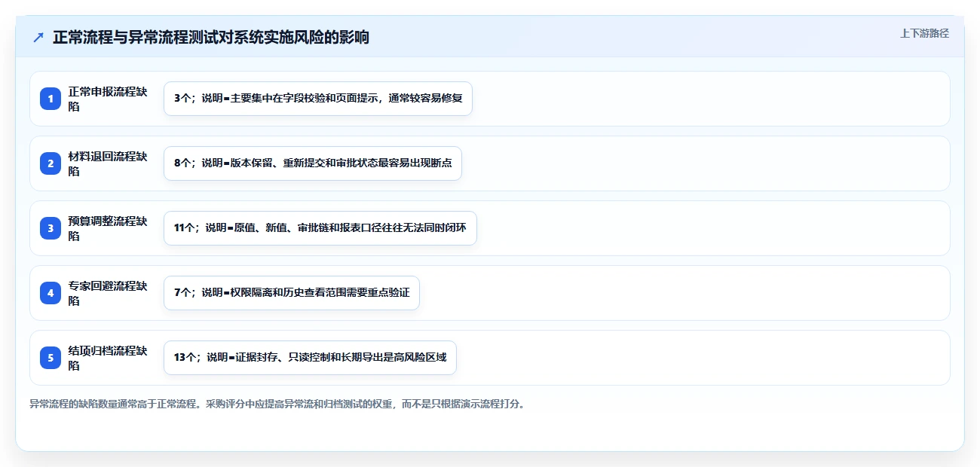
Task: Click the 上下游路径 label in header
Action: pos(924,33)
